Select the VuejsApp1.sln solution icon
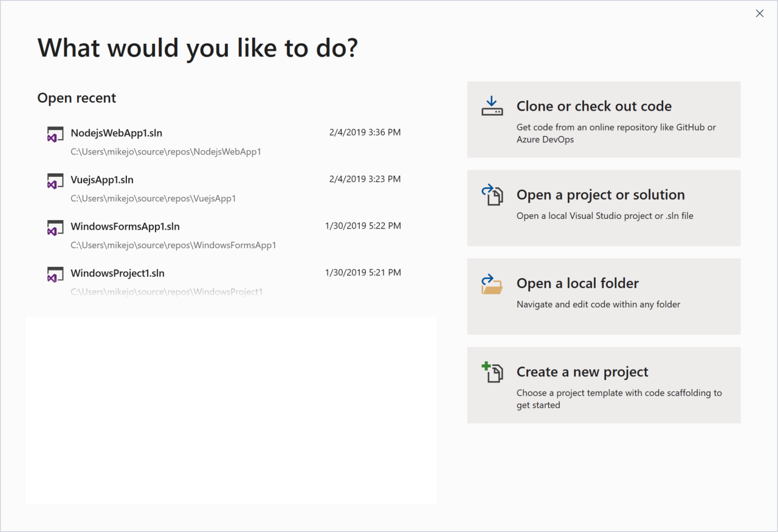Screen dimensions: 778x532 [55, 181]
